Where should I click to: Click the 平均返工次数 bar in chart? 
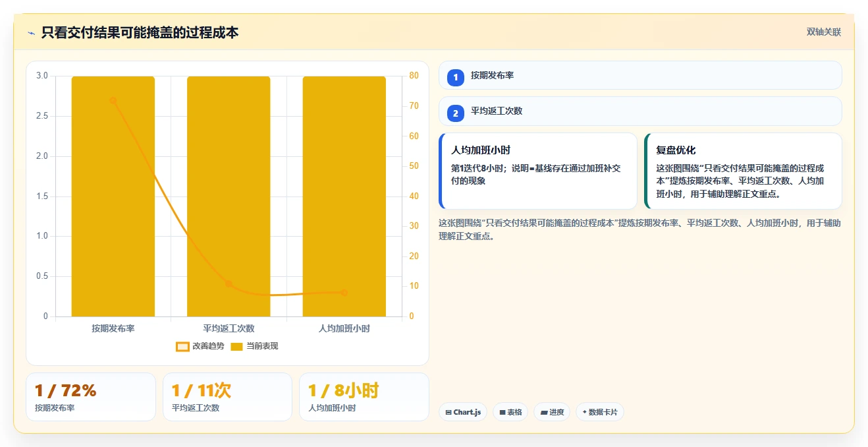(x=229, y=196)
